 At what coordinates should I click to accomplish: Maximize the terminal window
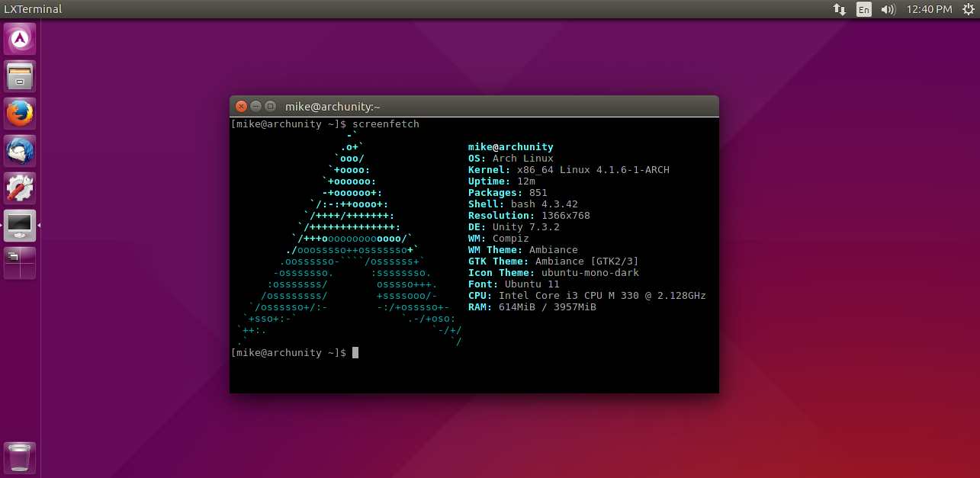[270, 107]
